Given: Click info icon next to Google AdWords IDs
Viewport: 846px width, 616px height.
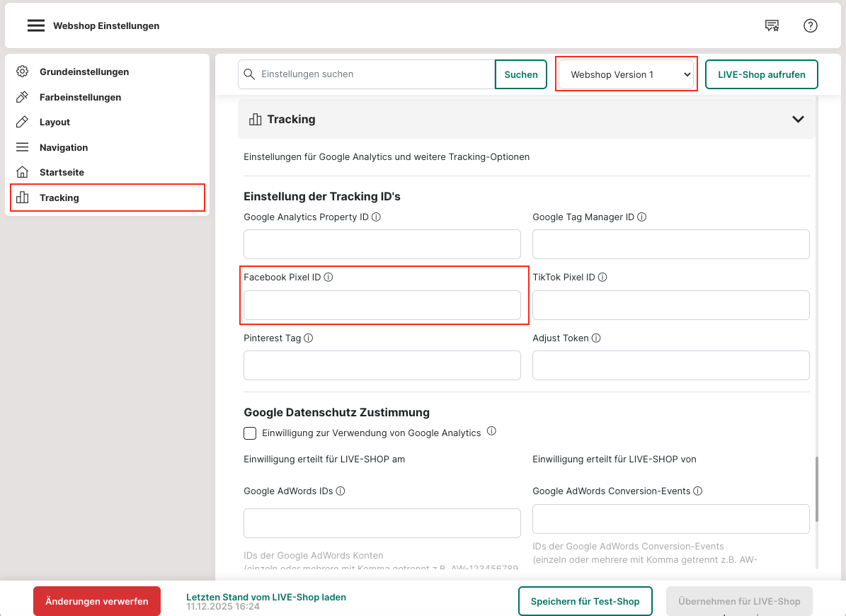Looking at the screenshot, I should [x=341, y=491].
